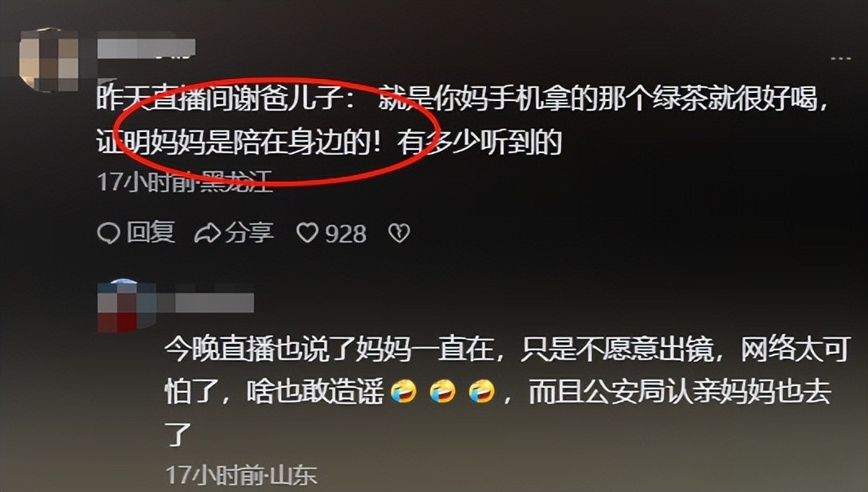Click the 928 like count

coord(345,234)
